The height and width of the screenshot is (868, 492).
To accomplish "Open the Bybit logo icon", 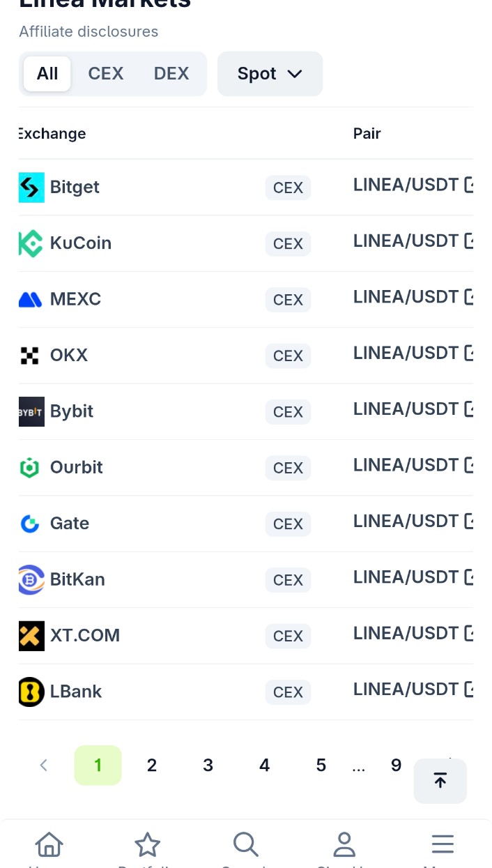I will coord(31,411).
